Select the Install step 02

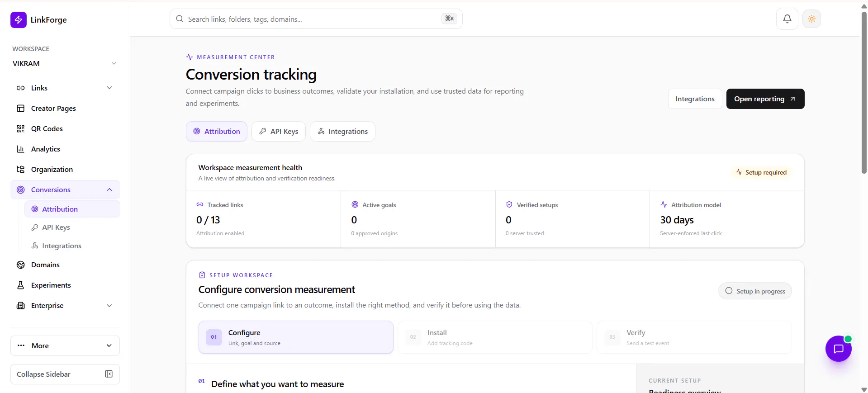[x=495, y=337]
